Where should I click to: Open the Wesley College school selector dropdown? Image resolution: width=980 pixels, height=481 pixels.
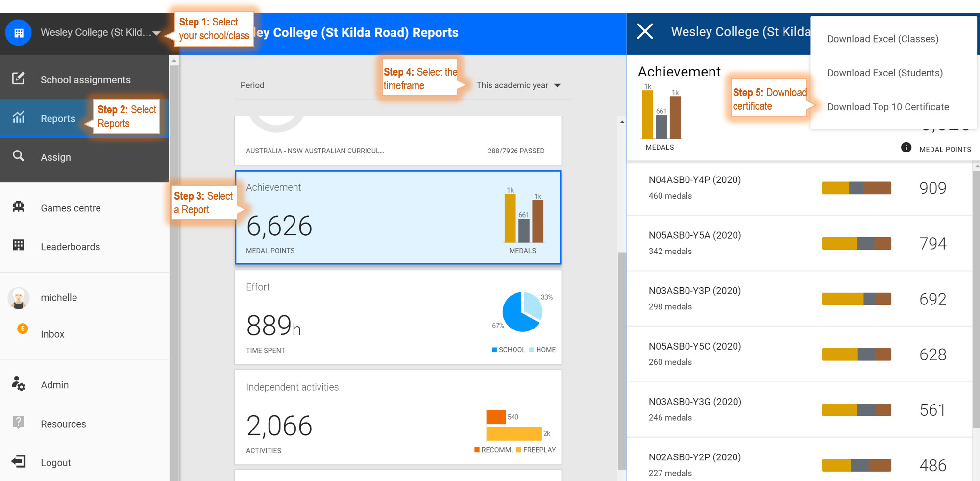100,33
